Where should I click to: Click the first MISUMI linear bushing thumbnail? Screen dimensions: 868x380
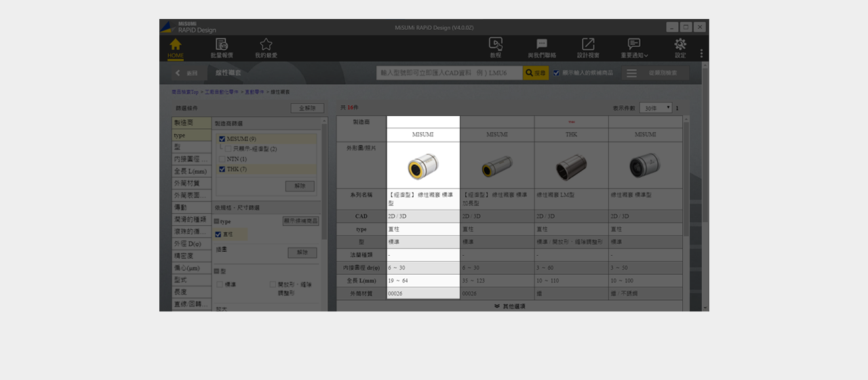(423, 166)
